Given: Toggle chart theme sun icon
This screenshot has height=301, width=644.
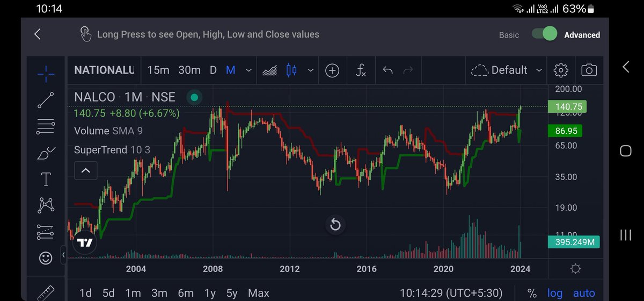Looking at the screenshot, I should click(575, 269).
